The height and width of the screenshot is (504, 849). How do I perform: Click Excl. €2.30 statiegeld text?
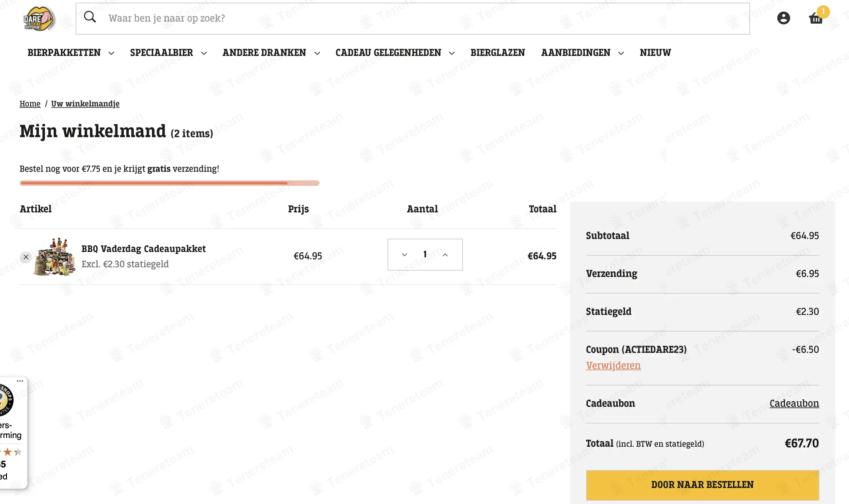point(125,264)
